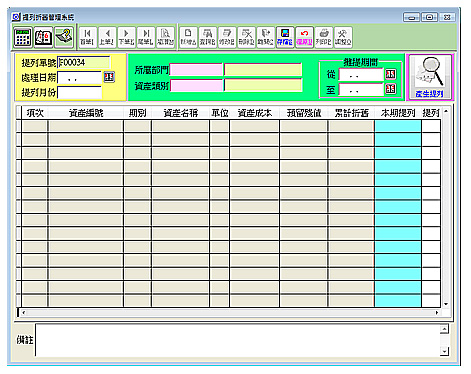Click the pink 所屬部門 code field
Screen dimensions: 471x374
(196, 70)
